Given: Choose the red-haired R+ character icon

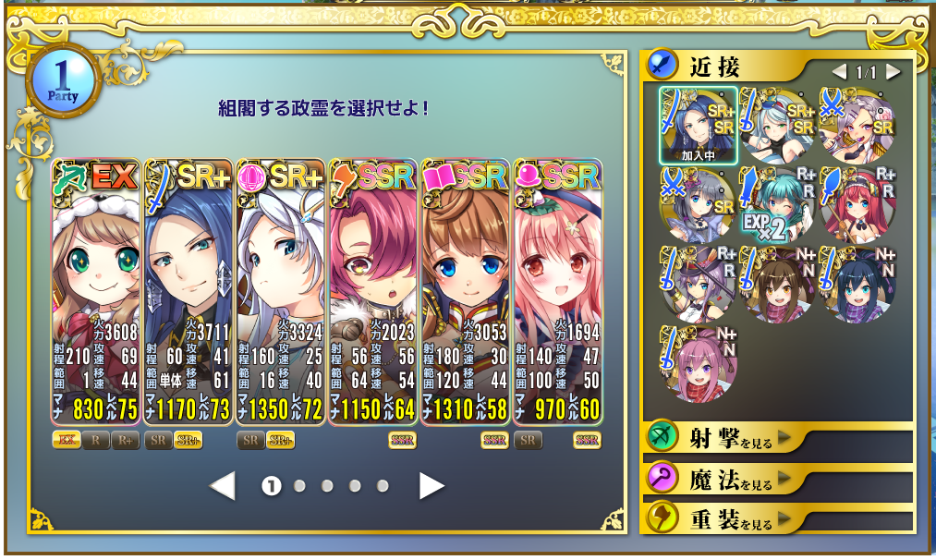Looking at the screenshot, I should pos(857,205).
